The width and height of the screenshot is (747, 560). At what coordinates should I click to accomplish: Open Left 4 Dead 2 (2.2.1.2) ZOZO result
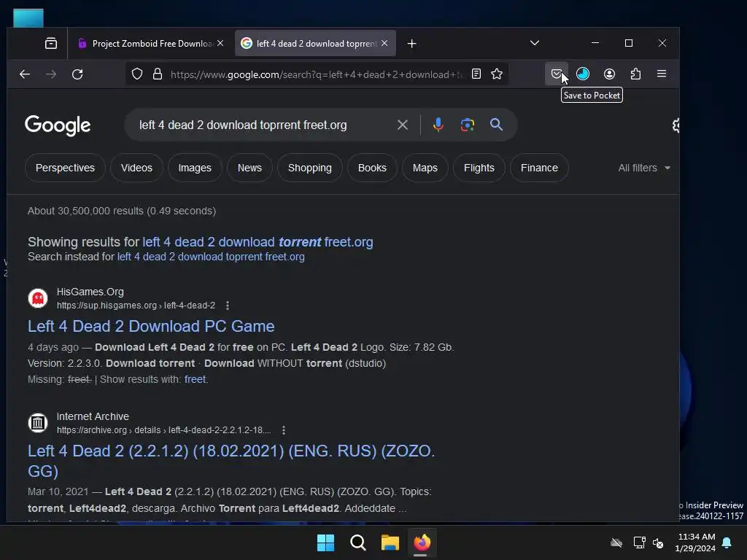point(231,461)
